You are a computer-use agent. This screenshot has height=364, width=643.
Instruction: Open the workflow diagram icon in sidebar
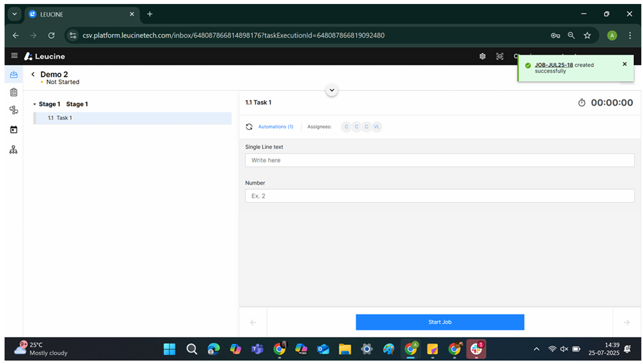click(13, 110)
